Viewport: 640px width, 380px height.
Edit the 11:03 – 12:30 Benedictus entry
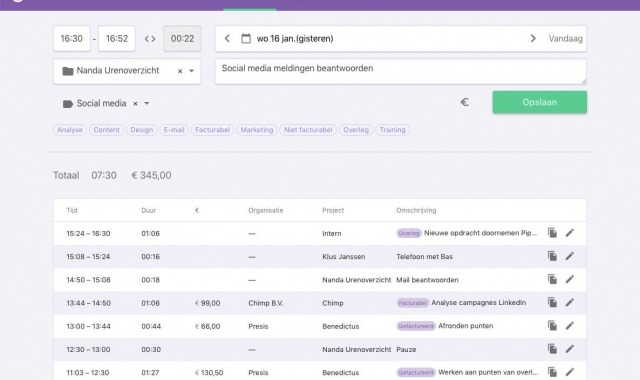click(x=570, y=372)
